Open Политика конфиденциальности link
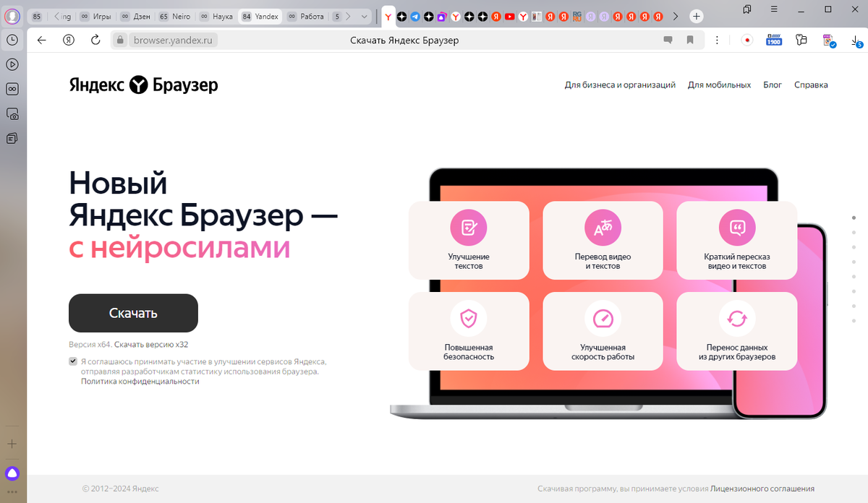The width and height of the screenshot is (868, 503). click(140, 381)
